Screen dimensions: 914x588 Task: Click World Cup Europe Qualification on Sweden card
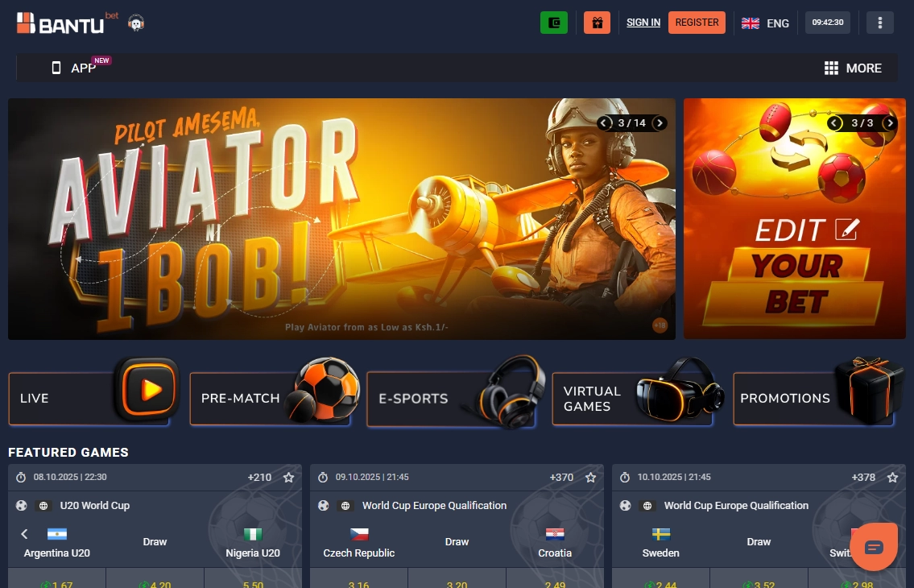pos(736,506)
